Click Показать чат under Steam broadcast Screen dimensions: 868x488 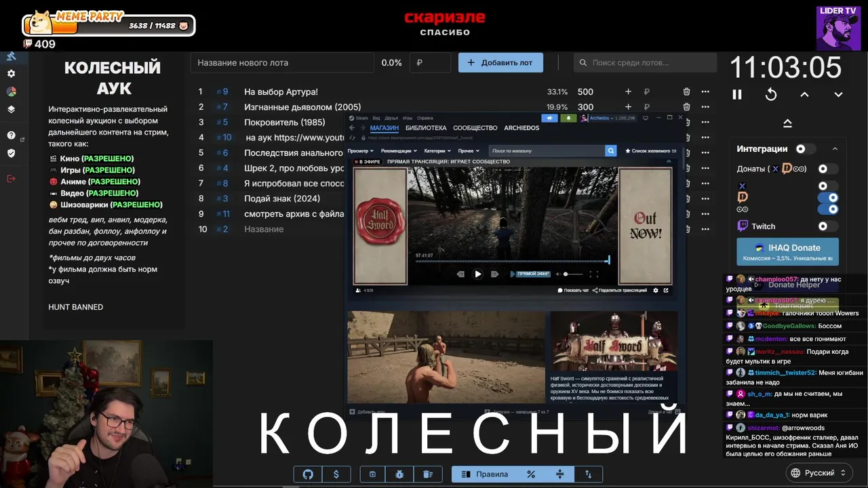point(573,290)
